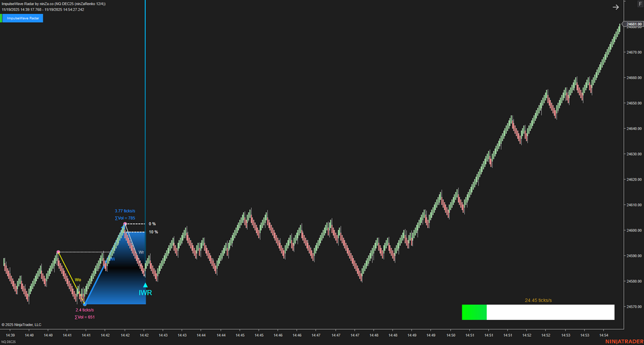Viewport: 644px width, 345px height.
Task: Click the 24620.00 price axis label
Action: tap(634, 179)
